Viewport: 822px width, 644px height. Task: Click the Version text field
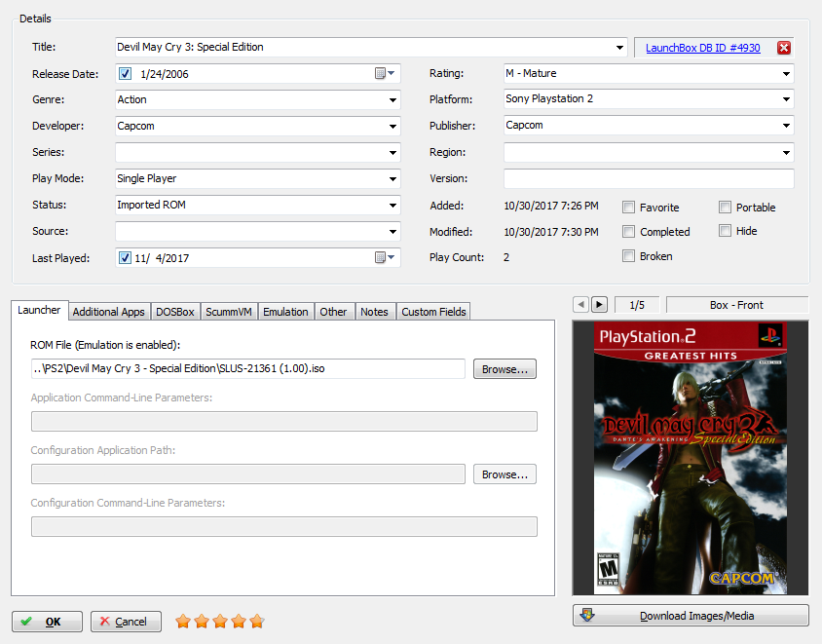[649, 178]
